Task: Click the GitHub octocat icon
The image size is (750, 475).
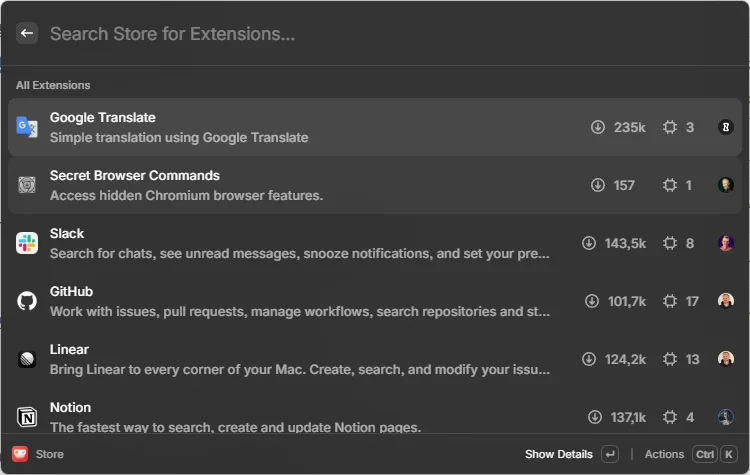Action: point(27,301)
